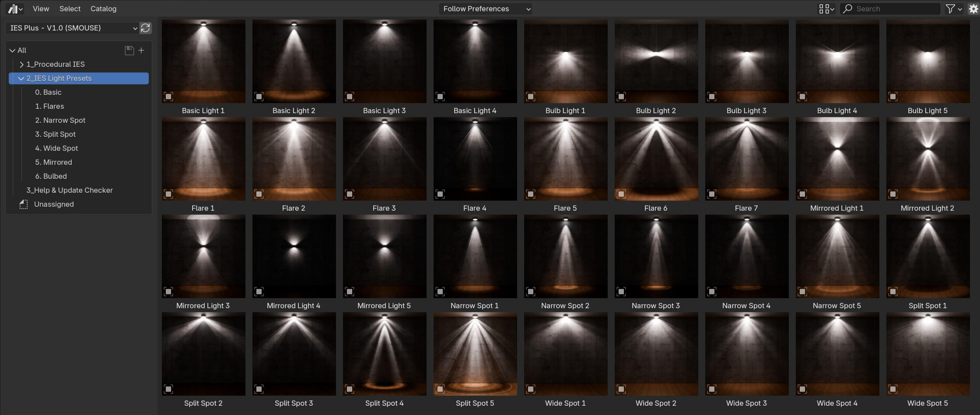The width and height of the screenshot is (980, 415).
Task: Toggle the asset details gear icon
Action: [x=973, y=9]
